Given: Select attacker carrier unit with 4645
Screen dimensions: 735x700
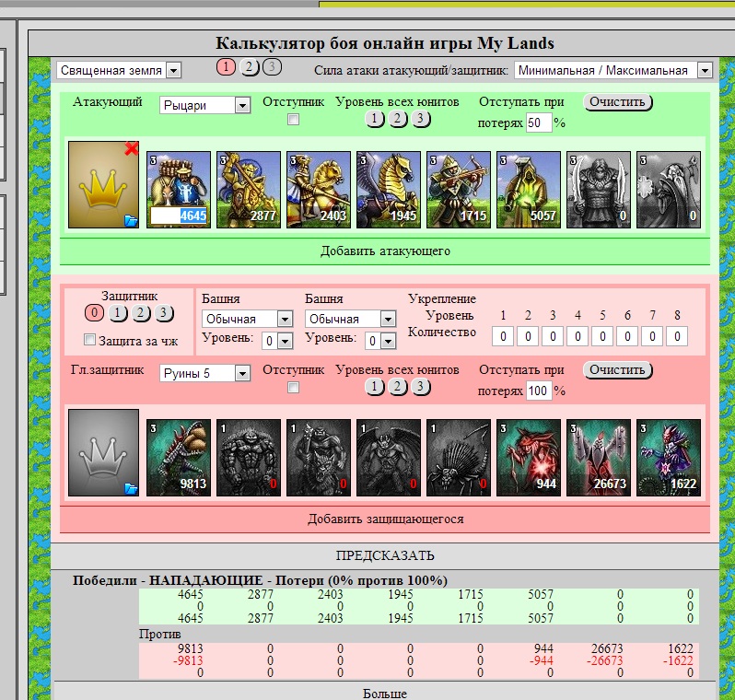Looking at the screenshot, I should coord(179,190).
